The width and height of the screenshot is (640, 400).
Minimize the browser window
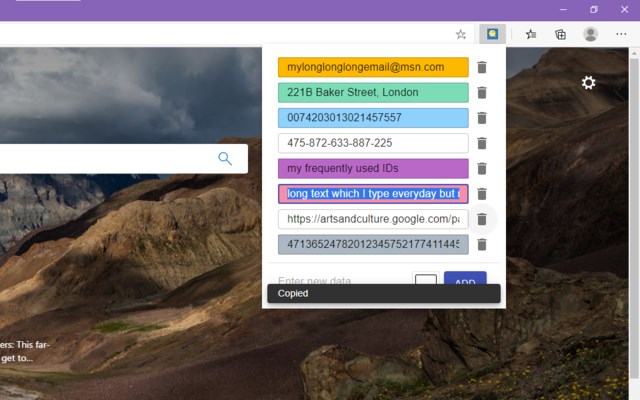(x=563, y=9)
